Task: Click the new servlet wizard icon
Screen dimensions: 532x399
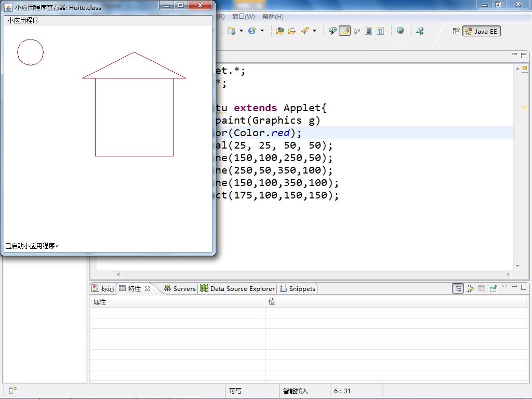Action: (252, 31)
